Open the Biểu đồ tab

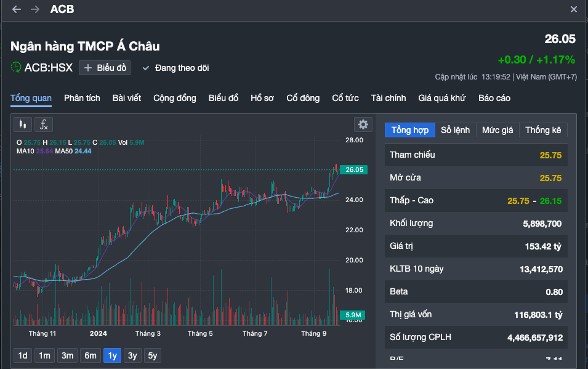point(224,99)
